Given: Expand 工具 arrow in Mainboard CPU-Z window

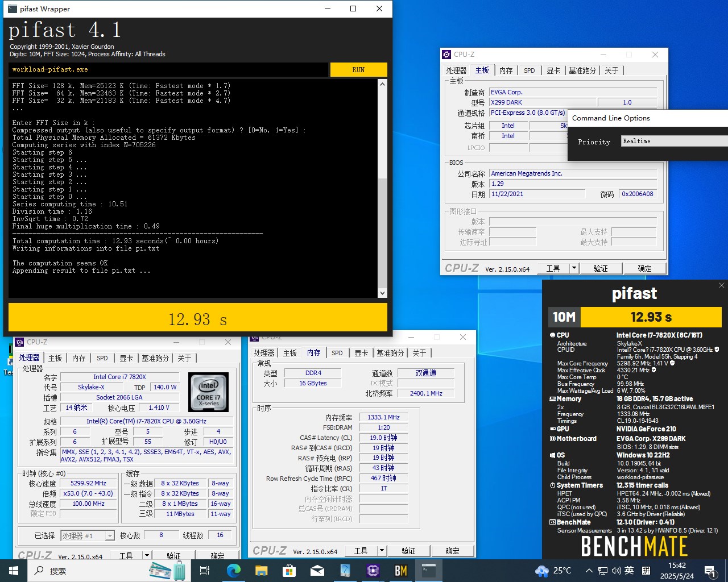Looking at the screenshot, I should click(x=574, y=268).
